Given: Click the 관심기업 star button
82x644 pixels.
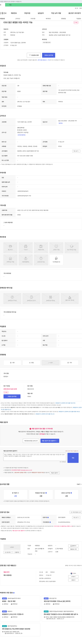Looking at the screenshot, I should tap(8, 552).
